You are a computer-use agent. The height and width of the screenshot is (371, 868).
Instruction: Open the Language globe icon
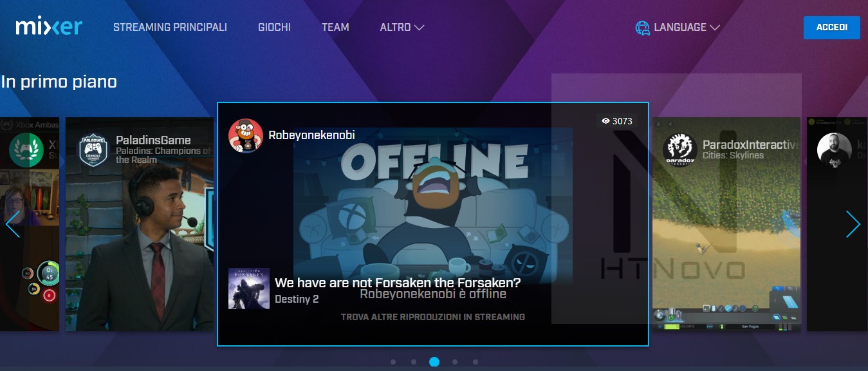642,27
